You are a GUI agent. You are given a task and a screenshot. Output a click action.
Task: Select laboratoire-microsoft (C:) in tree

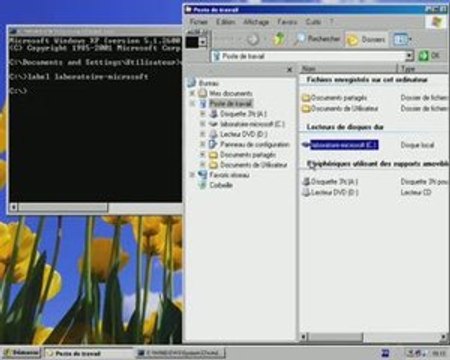(x=252, y=124)
